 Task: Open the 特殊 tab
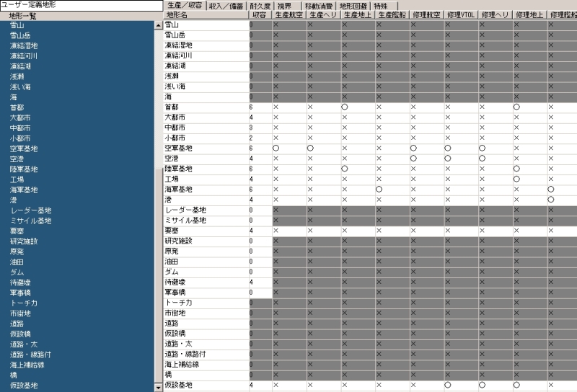(x=381, y=5)
